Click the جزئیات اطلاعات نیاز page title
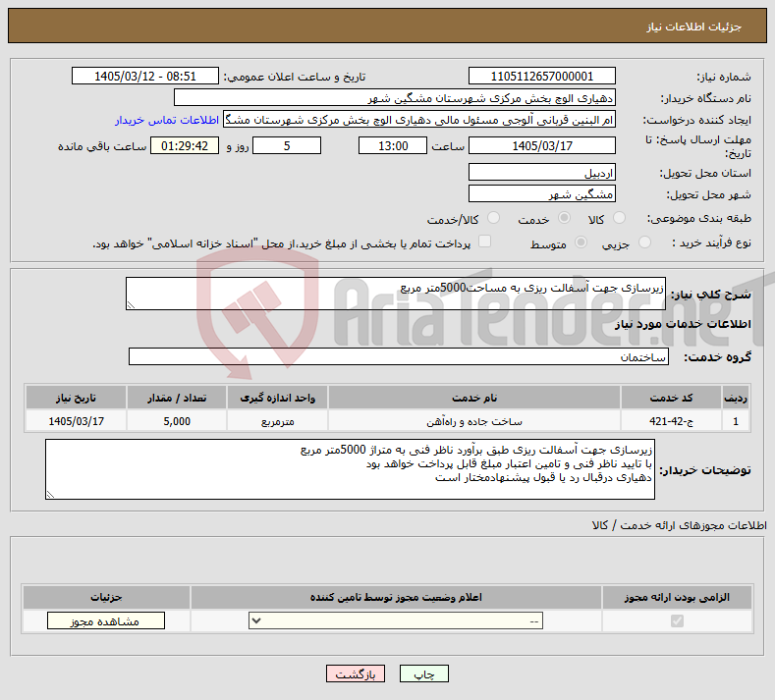Screen dimensions: 775x700 pyautogui.click(x=693, y=27)
